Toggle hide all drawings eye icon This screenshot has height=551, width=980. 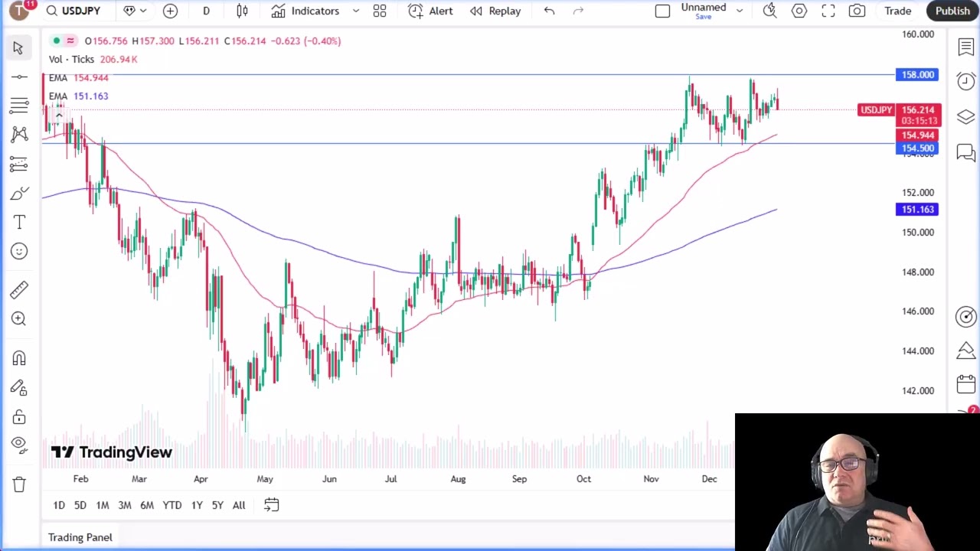(x=18, y=445)
